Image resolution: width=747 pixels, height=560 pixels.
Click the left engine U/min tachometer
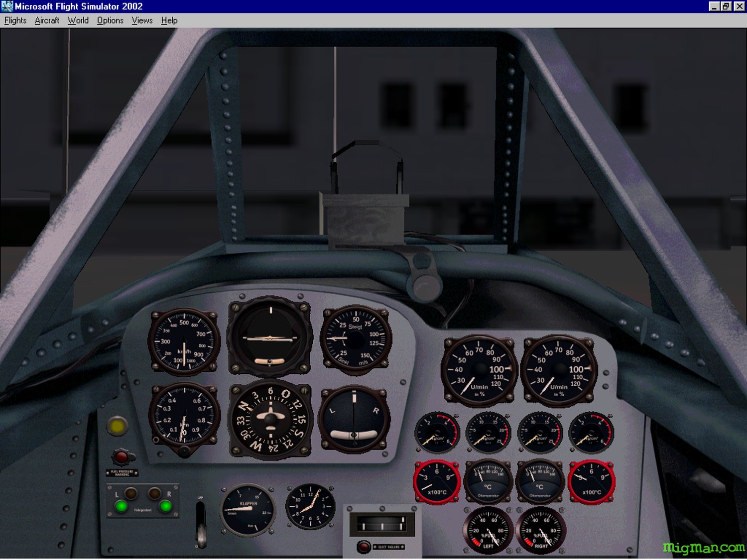(479, 370)
